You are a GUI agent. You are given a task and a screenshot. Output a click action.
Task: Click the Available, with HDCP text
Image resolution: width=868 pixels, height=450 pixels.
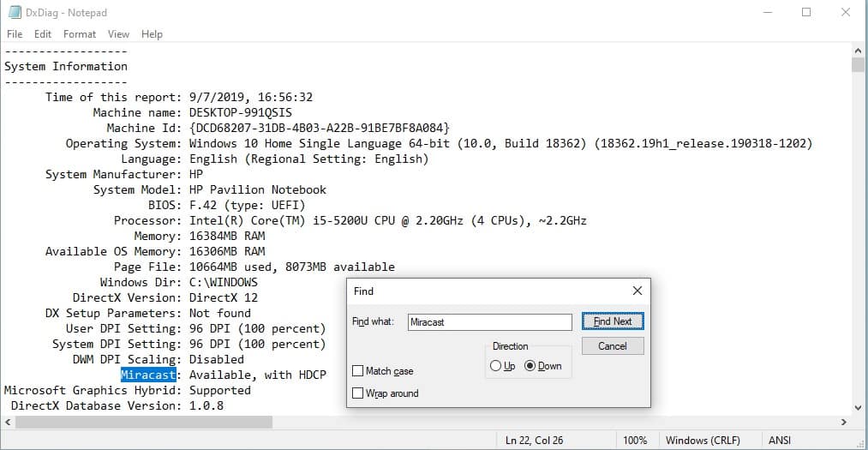tap(257, 375)
